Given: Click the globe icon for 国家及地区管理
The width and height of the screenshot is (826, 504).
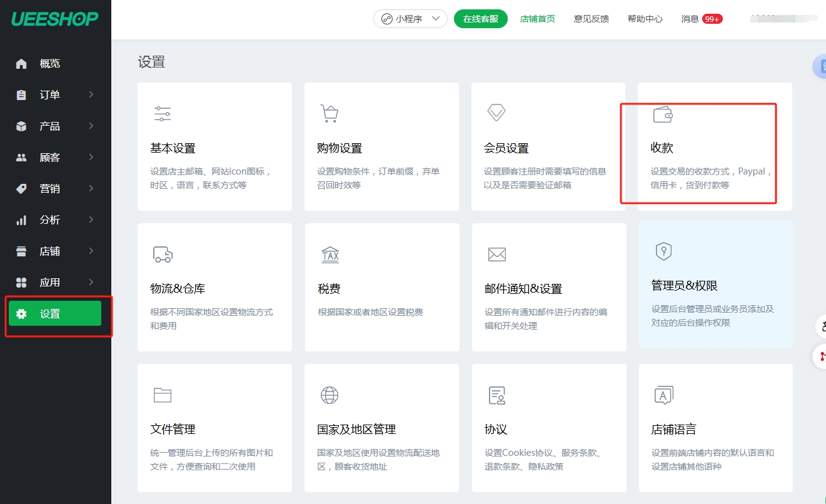Looking at the screenshot, I should pyautogui.click(x=330, y=395).
